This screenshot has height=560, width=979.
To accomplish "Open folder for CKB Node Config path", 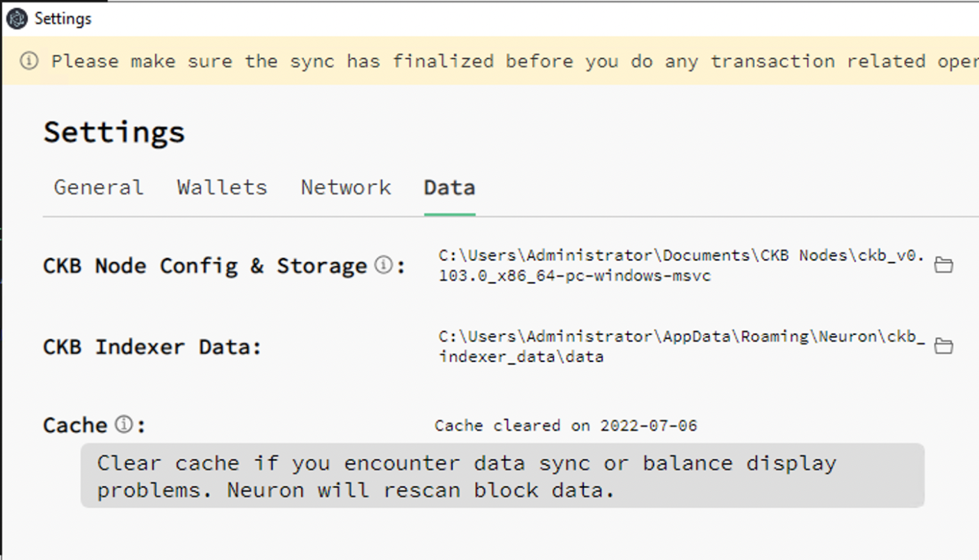I will pyautogui.click(x=944, y=265).
